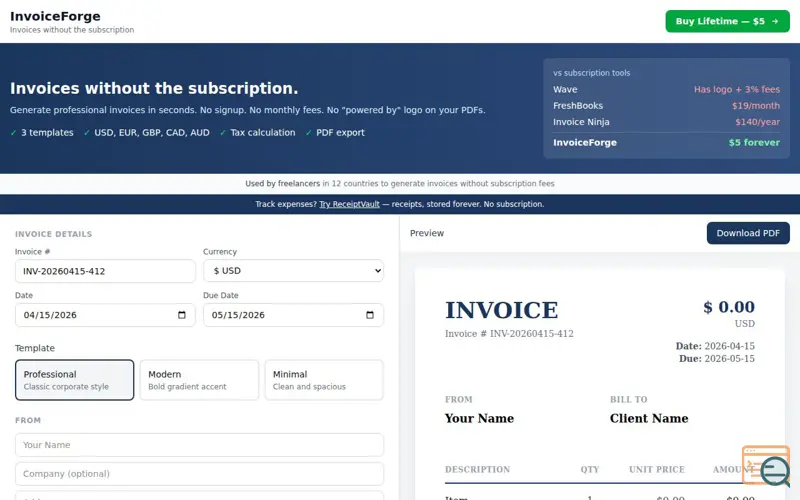The image size is (800, 500).
Task: Click the Due Date input showing 05/15/2026
Action: [293, 315]
